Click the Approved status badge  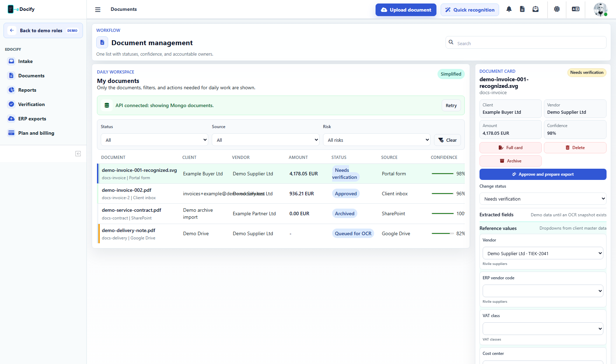[346, 194]
